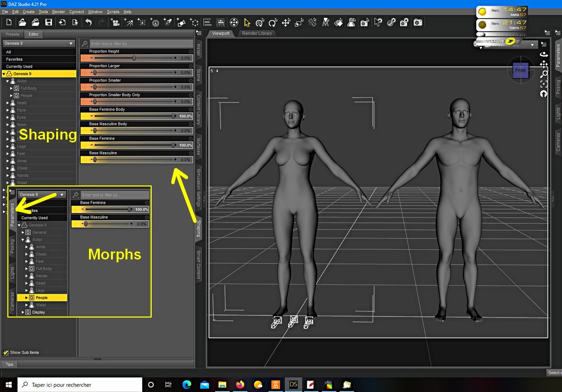Open the Install side tab
The width and height of the screenshot is (562, 392).
(x=199, y=49)
